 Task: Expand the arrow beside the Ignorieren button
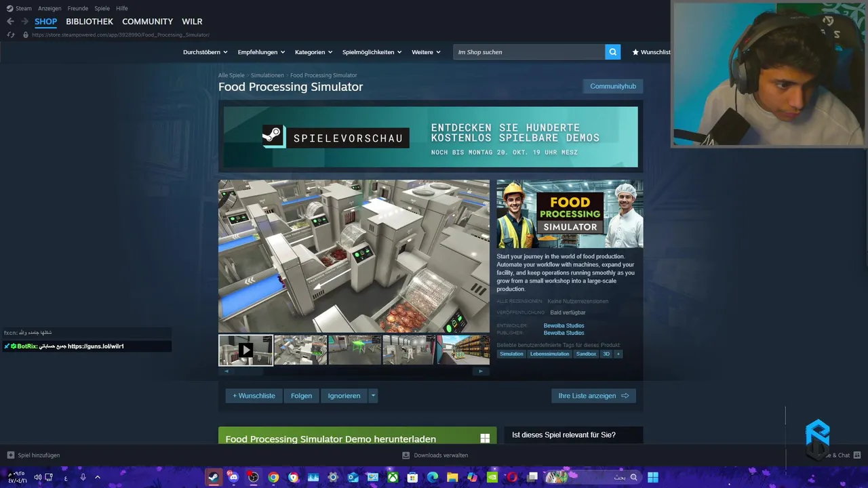[x=372, y=396]
